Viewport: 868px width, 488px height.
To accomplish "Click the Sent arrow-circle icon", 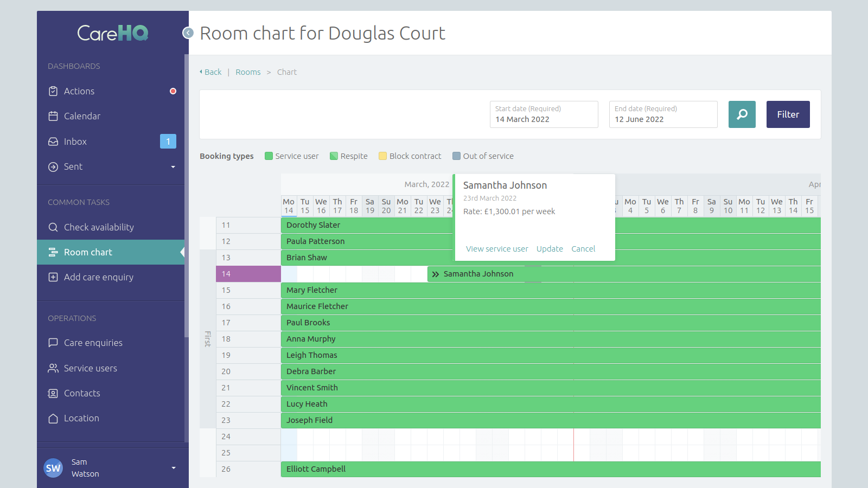I will tap(53, 167).
